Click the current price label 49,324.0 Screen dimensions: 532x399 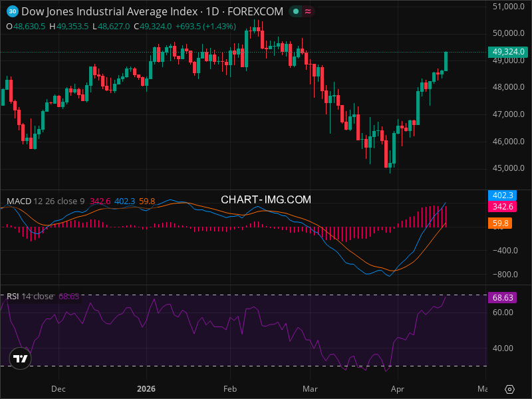point(508,52)
